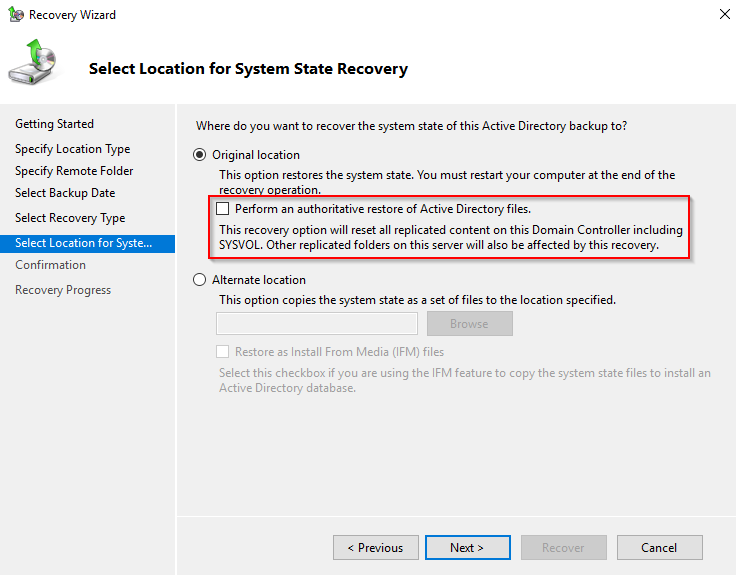Open the Confirmation step in the sidebar
This screenshot has width=736, height=575.
50,265
